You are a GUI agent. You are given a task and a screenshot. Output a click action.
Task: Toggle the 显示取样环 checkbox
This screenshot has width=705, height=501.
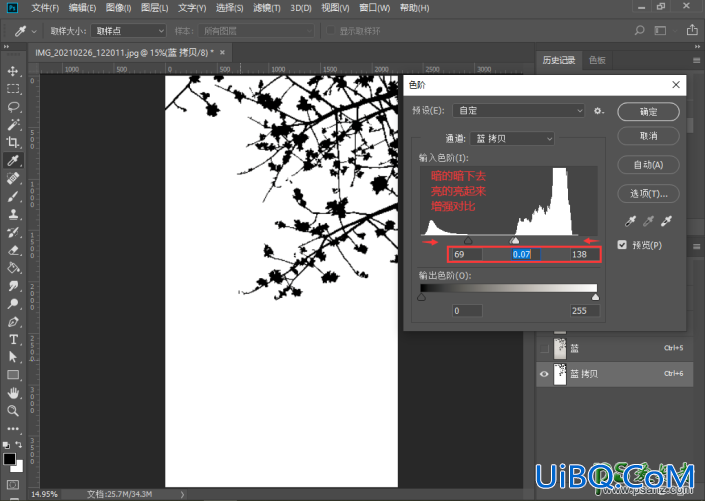[330, 31]
